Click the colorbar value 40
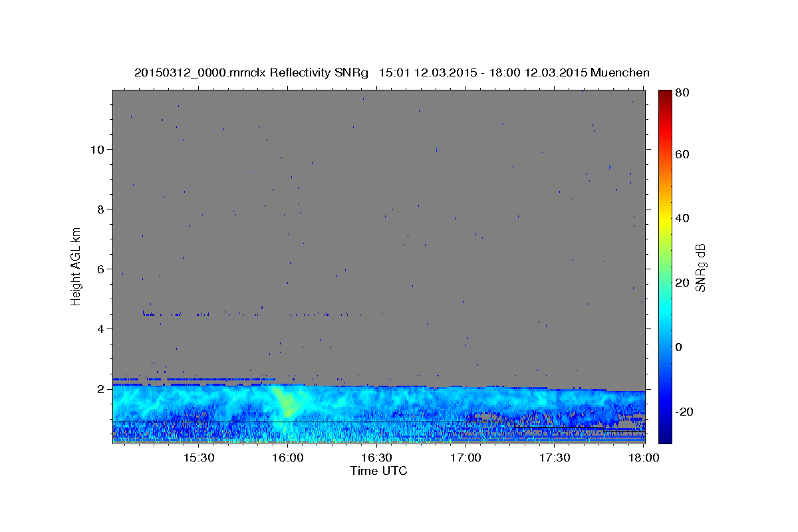The image size is (798, 532). click(682, 218)
